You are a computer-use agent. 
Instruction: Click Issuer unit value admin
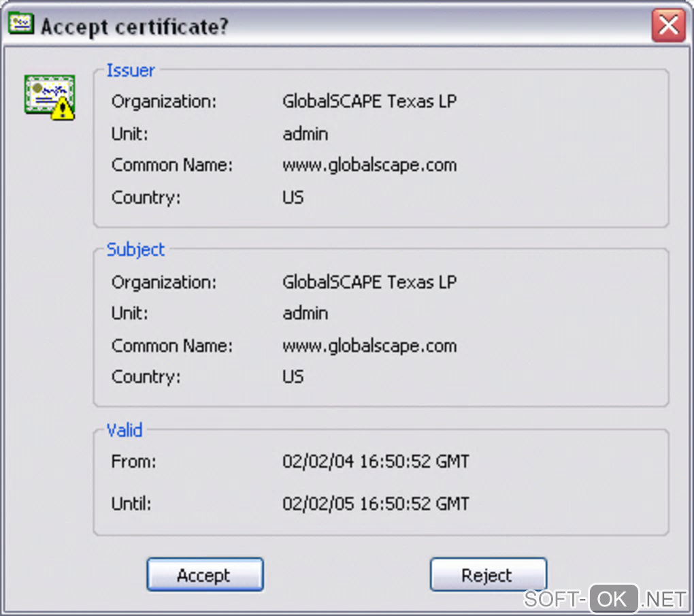click(x=305, y=134)
